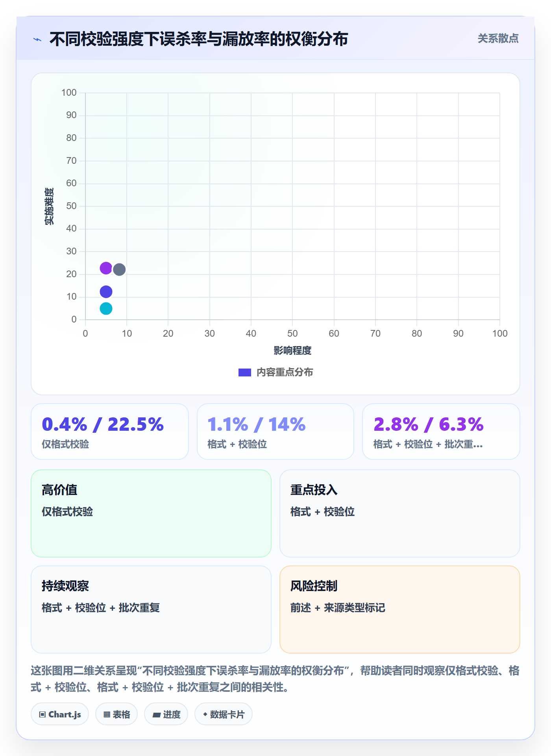Open the Chart.js tag chip

pos(60,714)
